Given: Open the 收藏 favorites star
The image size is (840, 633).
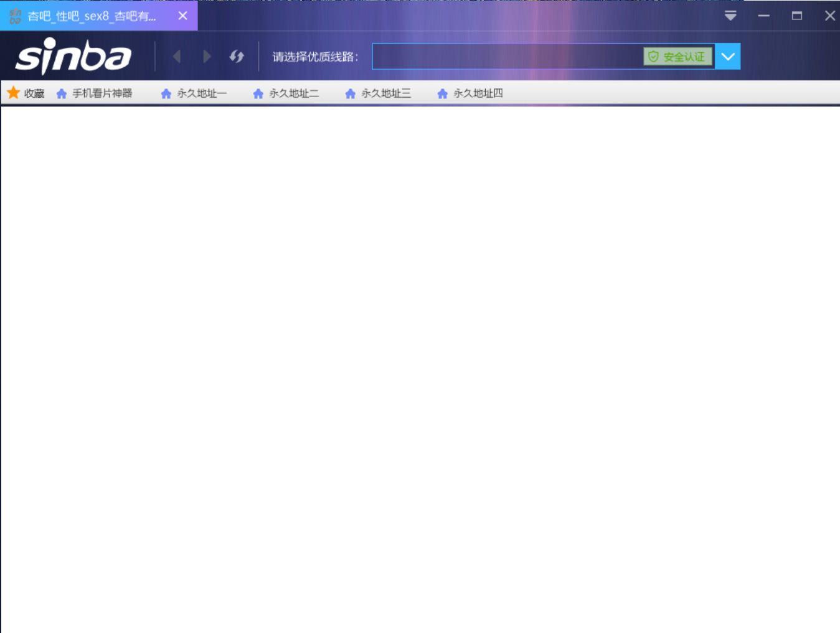Looking at the screenshot, I should (x=26, y=93).
